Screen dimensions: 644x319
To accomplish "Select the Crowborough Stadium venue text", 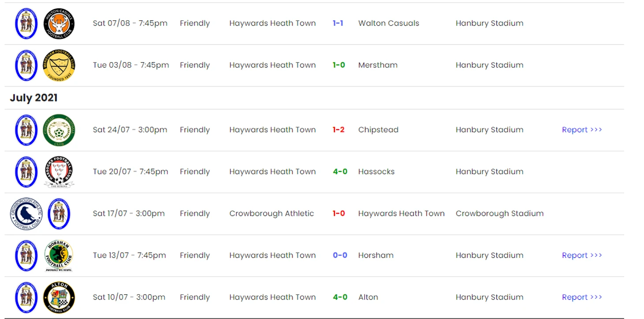I will tap(499, 214).
